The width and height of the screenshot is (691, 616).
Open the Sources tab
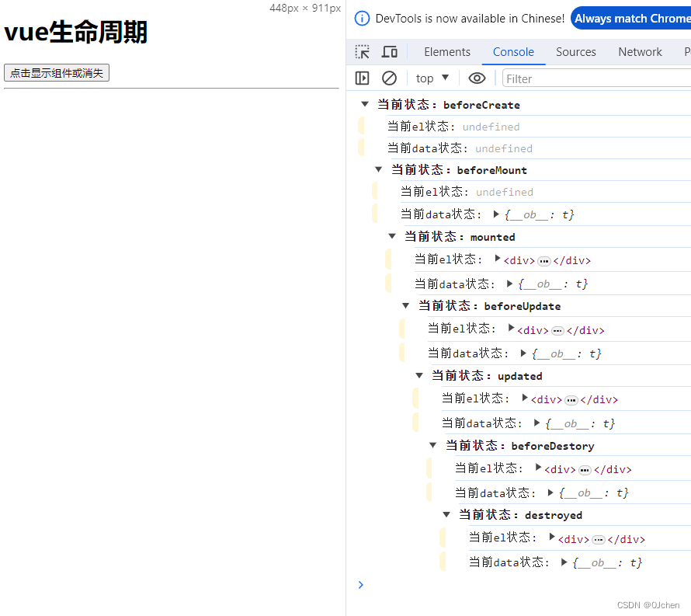tap(575, 52)
